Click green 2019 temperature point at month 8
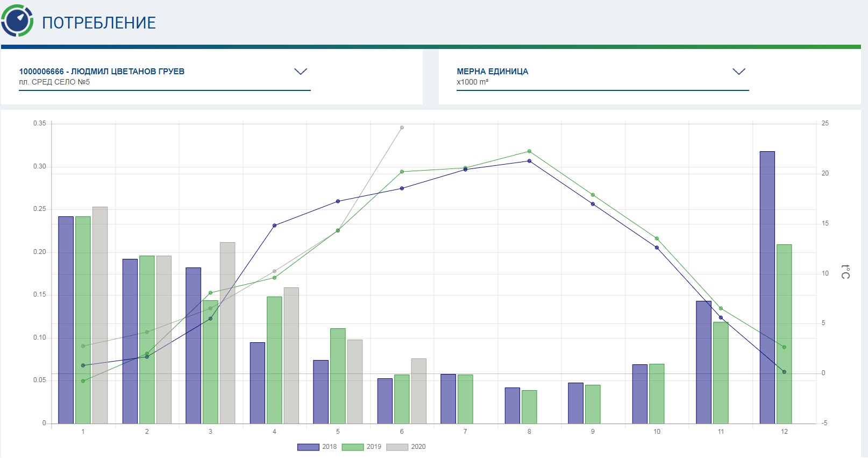Viewport: 868px width, 458px height. [x=529, y=151]
